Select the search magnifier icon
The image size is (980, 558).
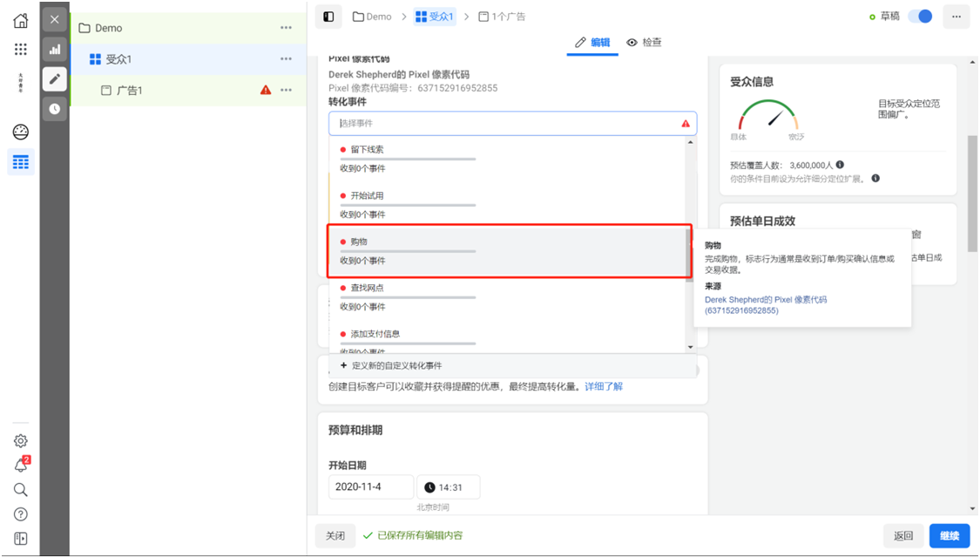20,489
